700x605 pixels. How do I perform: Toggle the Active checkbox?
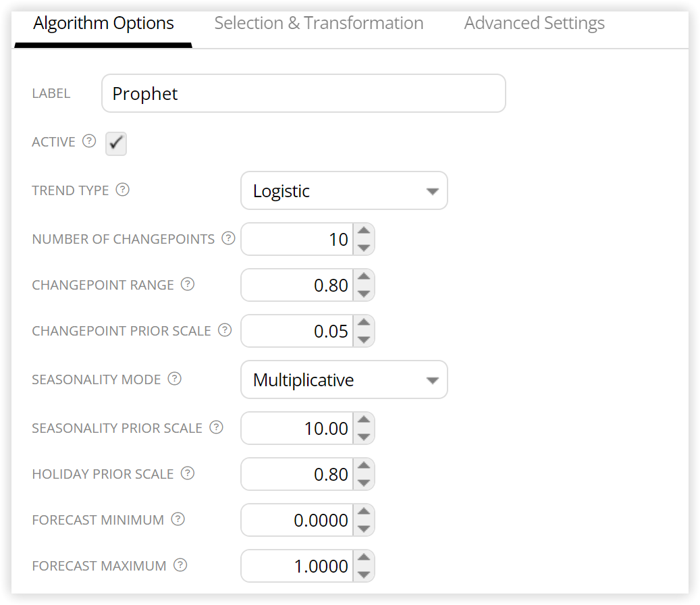(116, 143)
